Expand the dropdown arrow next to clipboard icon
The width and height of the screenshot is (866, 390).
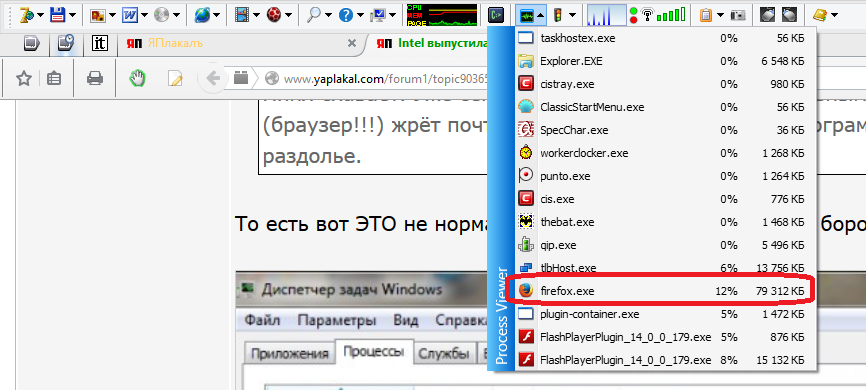coord(721,15)
